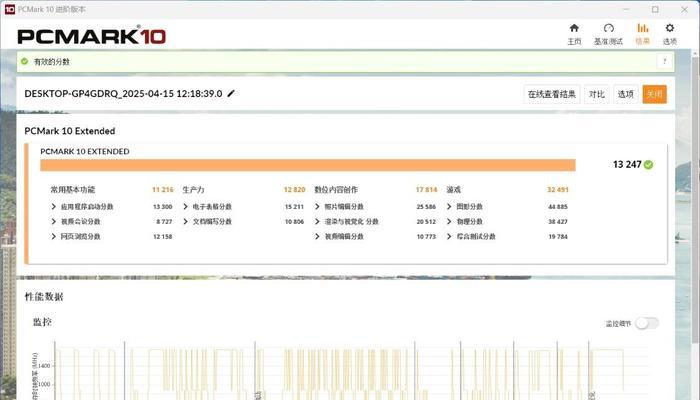Click the PCMark 10 app icon in title bar
Image resolution: width=700 pixels, height=400 pixels.
coord(9,9)
